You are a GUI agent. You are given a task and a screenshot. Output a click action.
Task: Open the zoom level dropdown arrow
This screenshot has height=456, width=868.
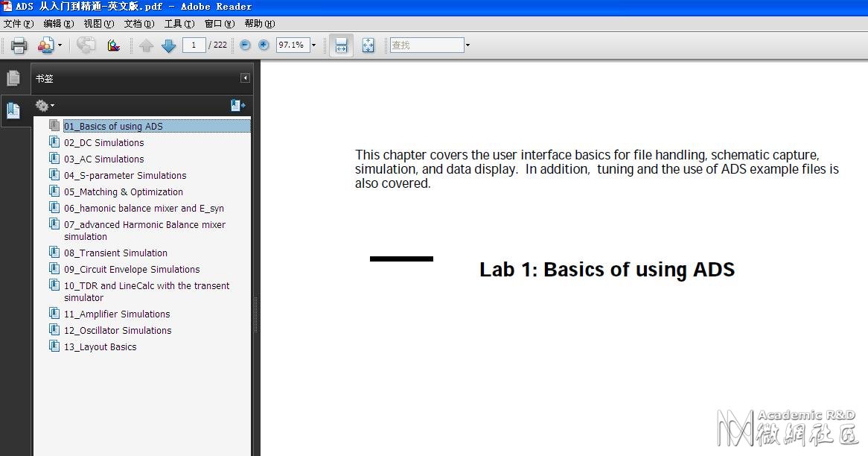coord(314,45)
